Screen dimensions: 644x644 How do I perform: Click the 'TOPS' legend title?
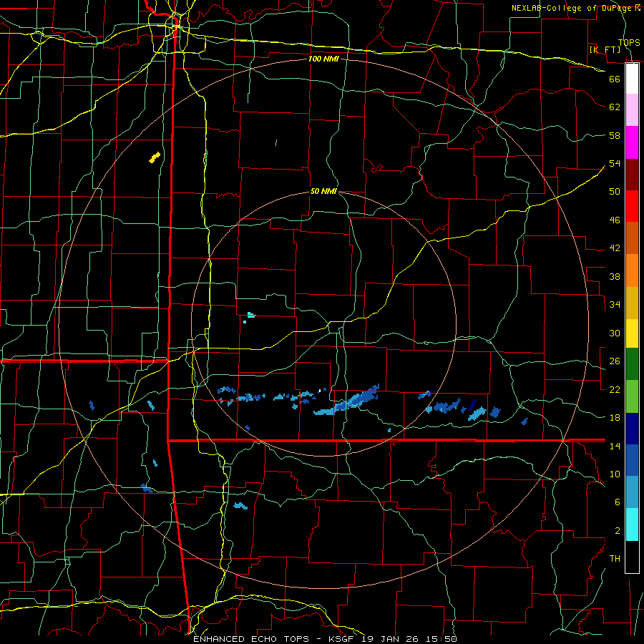[x=629, y=42]
